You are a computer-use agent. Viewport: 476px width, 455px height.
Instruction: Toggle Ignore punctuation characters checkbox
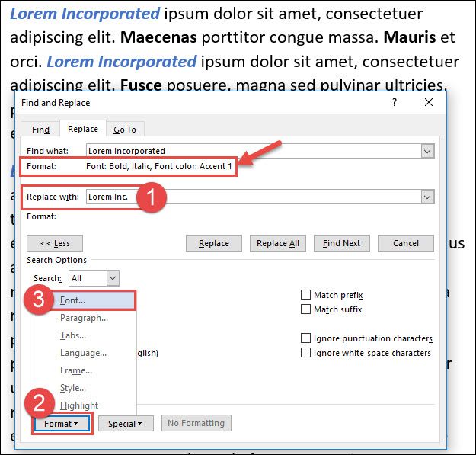click(x=305, y=338)
